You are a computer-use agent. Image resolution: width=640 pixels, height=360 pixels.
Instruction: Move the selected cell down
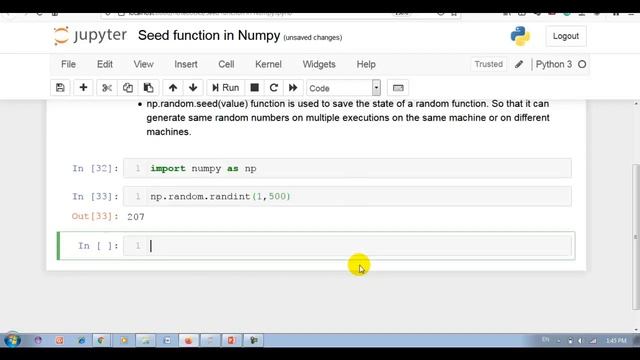[193, 88]
